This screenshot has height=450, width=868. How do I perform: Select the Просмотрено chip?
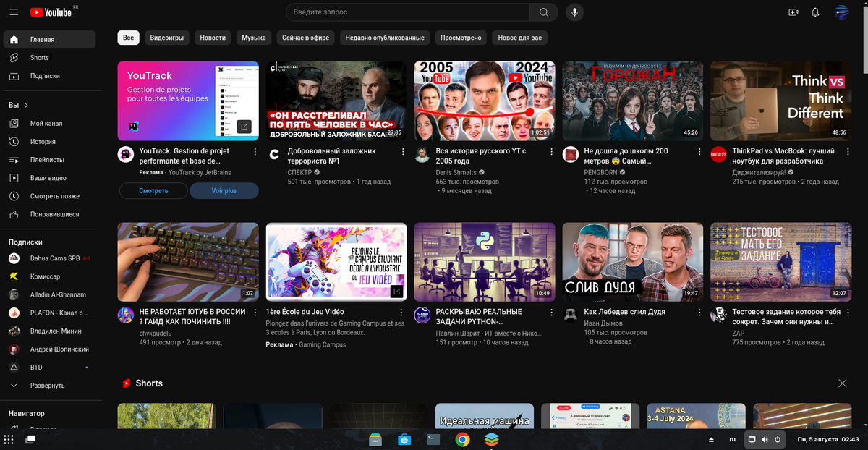(461, 38)
